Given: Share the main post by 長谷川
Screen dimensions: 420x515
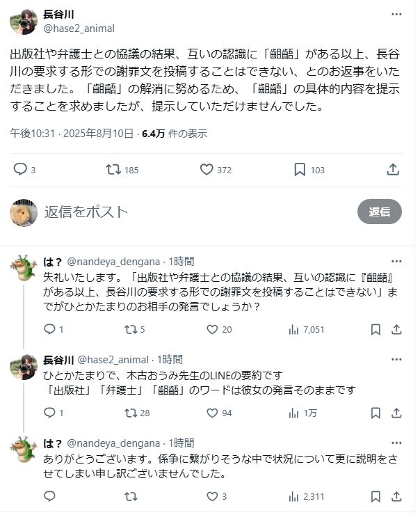Looking at the screenshot, I should (393, 169).
